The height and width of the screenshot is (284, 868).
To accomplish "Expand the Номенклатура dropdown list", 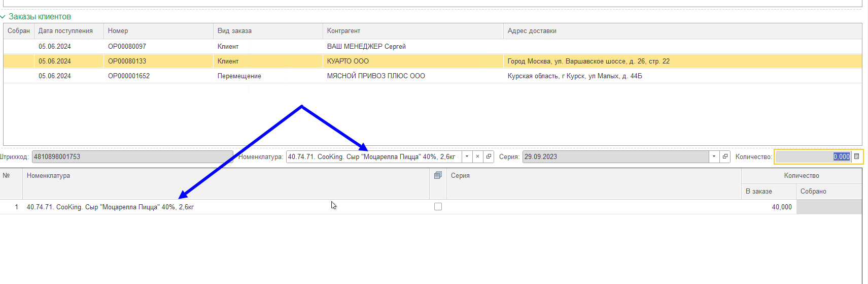I will [467, 156].
